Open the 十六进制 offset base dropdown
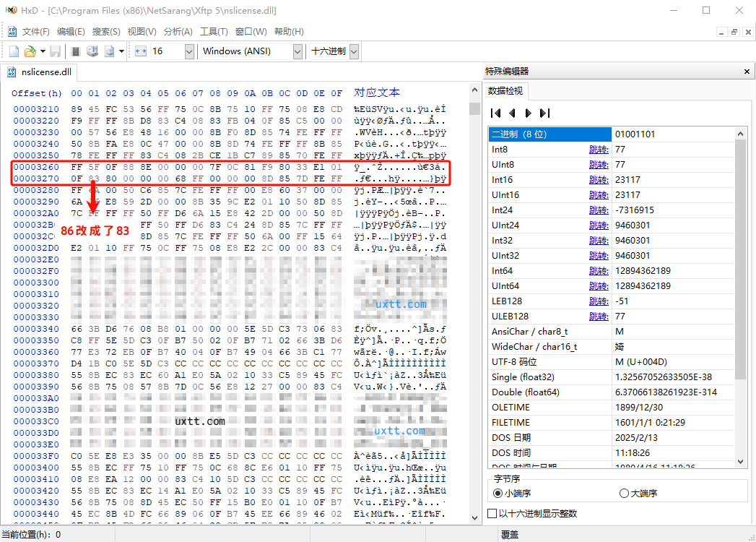Viewport: 756px width, 542px height. coord(354,51)
